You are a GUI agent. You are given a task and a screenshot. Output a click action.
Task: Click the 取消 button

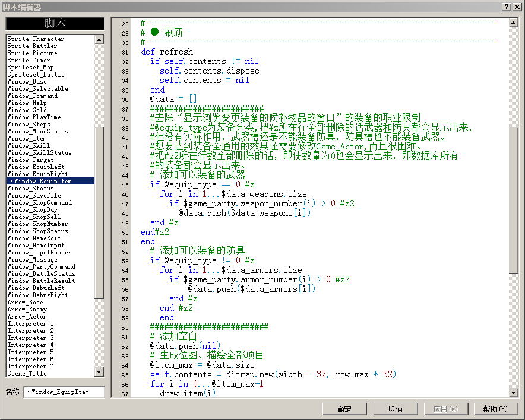[395, 409]
